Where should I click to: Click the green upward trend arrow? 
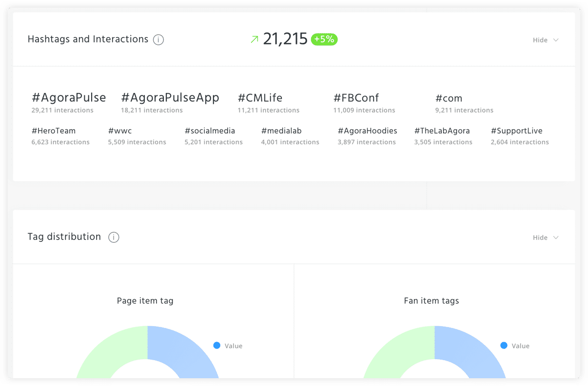point(254,39)
